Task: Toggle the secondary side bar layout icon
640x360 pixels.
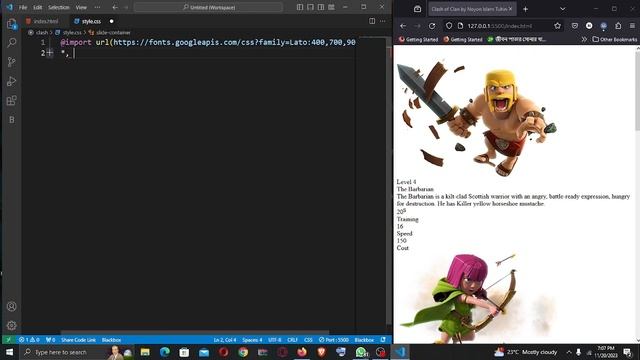Action: click(x=321, y=7)
